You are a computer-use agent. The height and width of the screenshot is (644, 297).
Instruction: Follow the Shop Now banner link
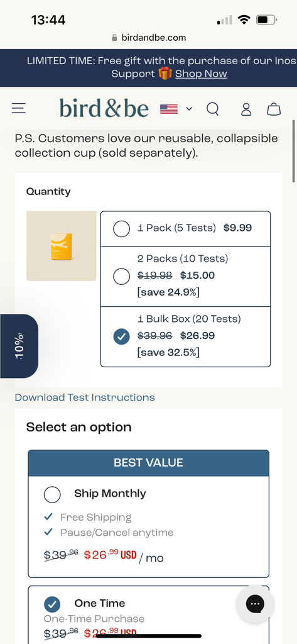click(201, 74)
